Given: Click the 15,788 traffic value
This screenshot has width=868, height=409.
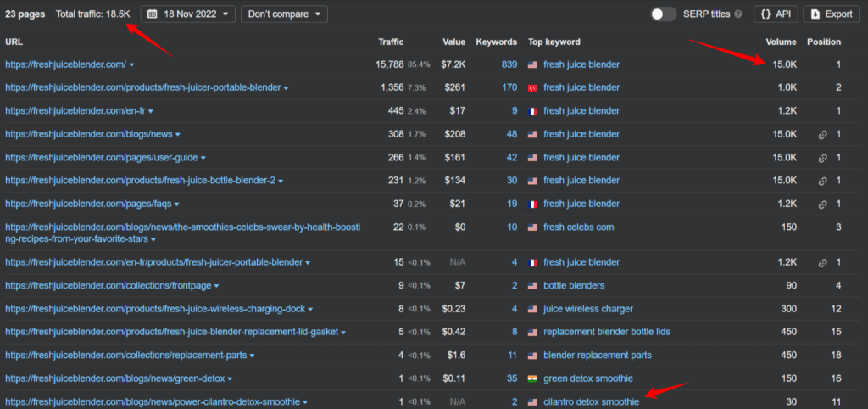Looking at the screenshot, I should pos(390,64).
